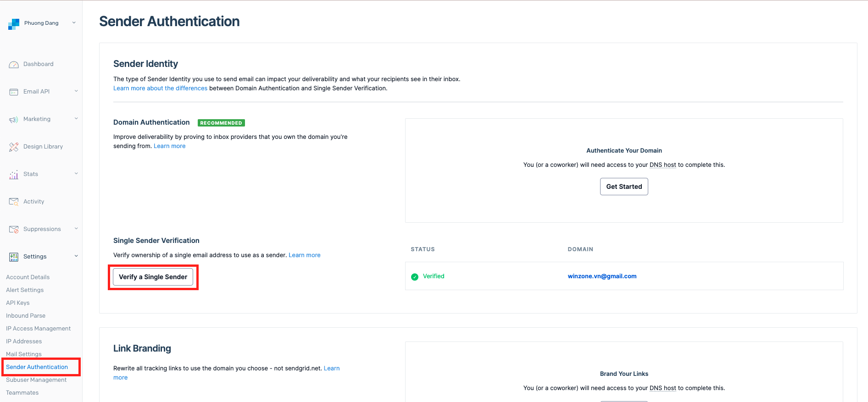Viewport: 868px width, 402px height.
Task: Expand the Suppressions menu chevron
Action: 76,228
